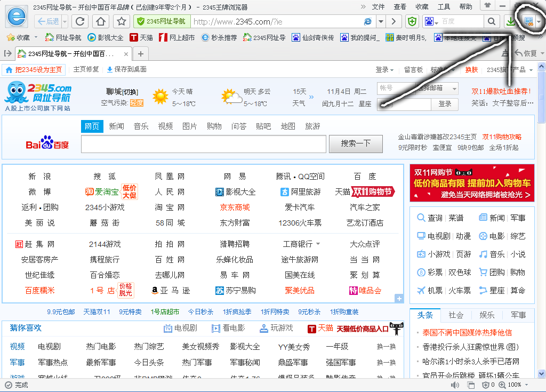Open the 工具 menu

point(444,6)
